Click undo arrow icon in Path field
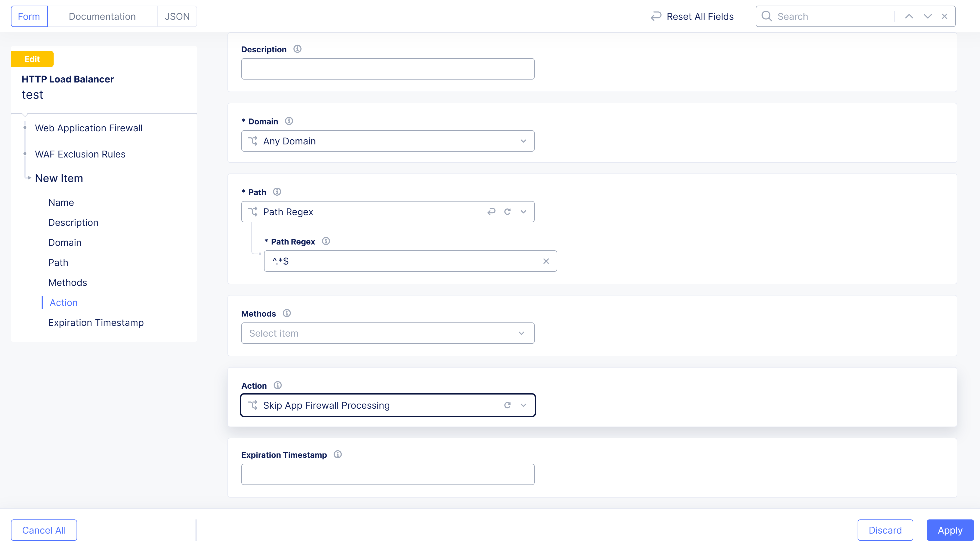Screen dimensions: 980x544 (x=491, y=212)
